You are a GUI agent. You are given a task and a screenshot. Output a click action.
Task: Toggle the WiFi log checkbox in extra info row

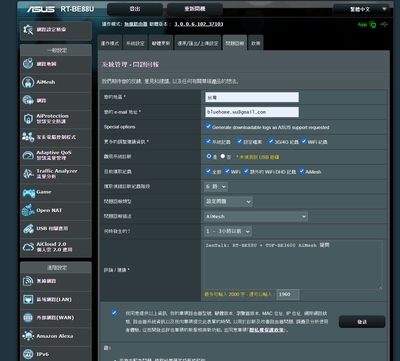(304, 141)
